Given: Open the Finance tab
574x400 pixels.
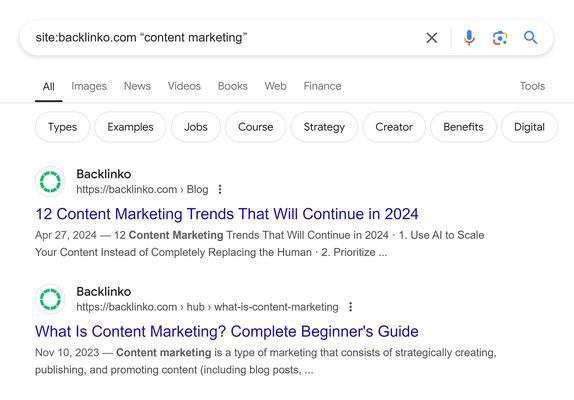Looking at the screenshot, I should tap(322, 86).
